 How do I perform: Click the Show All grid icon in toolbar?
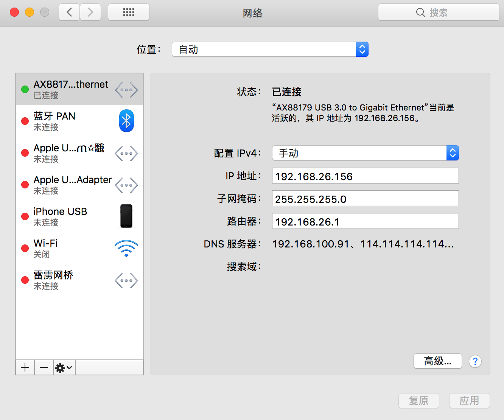tap(128, 12)
